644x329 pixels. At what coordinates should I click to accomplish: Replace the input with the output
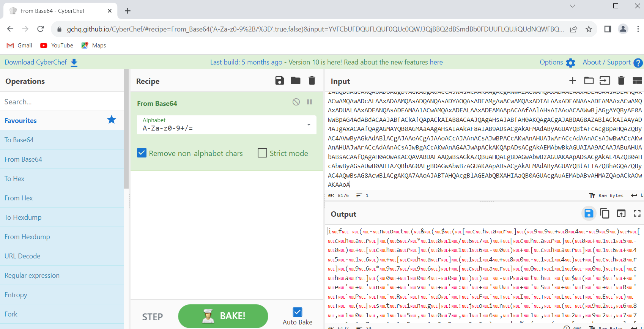coord(621,214)
